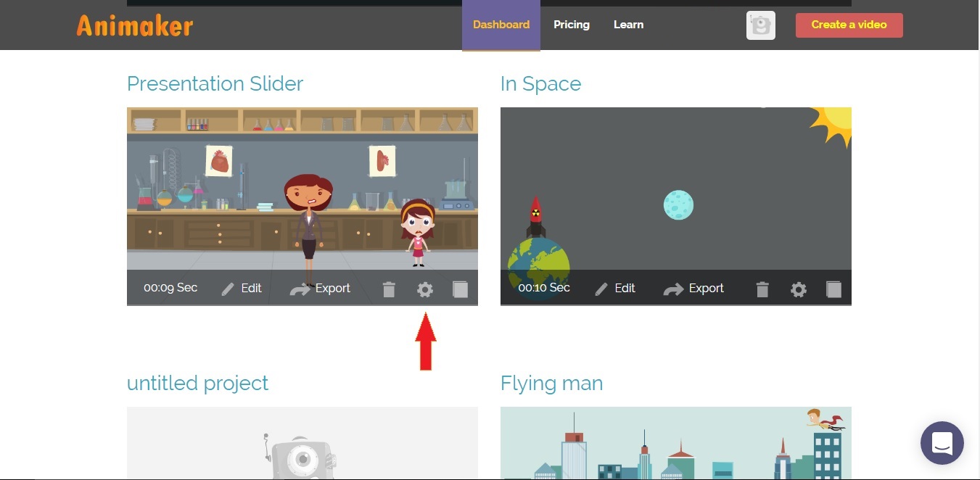980x480 pixels.
Task: Click duplicate icon on In Space
Action: click(x=833, y=289)
